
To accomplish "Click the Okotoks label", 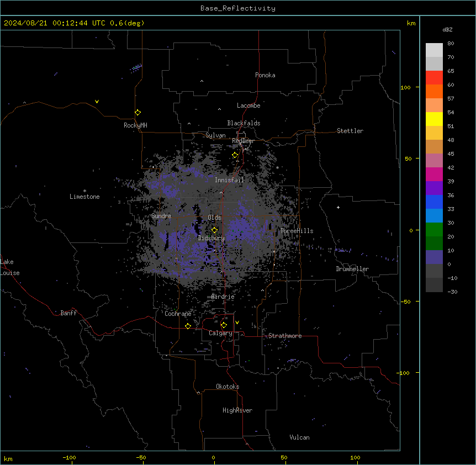I will point(228,387).
